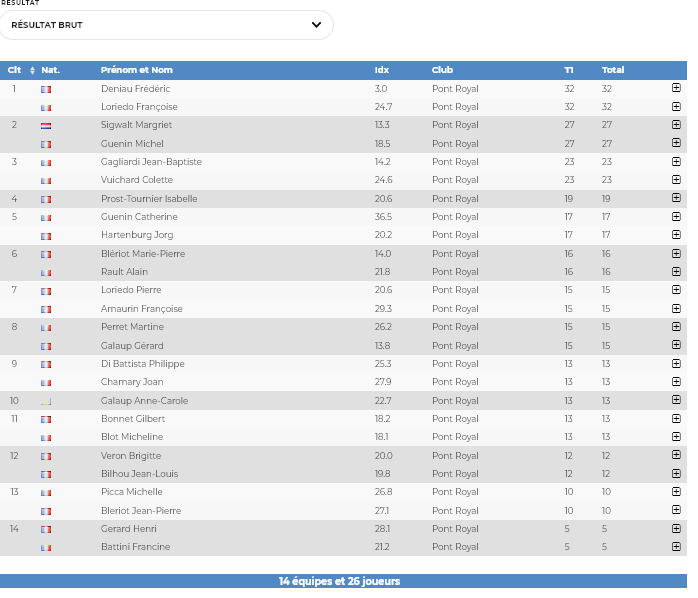Viewport: 698px width, 598px height.
Task: Click the Club column header
Action: (442, 70)
